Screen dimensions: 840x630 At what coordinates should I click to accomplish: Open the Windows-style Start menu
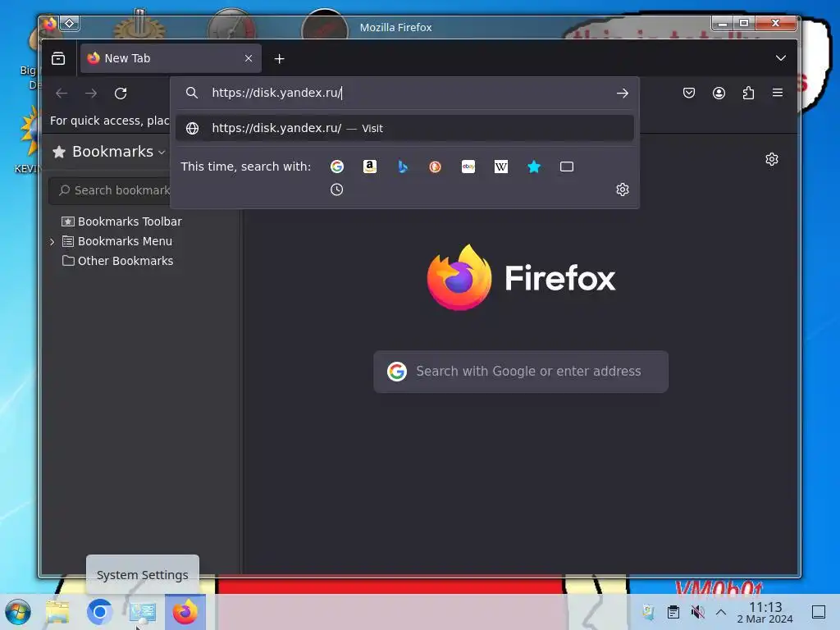(18, 612)
